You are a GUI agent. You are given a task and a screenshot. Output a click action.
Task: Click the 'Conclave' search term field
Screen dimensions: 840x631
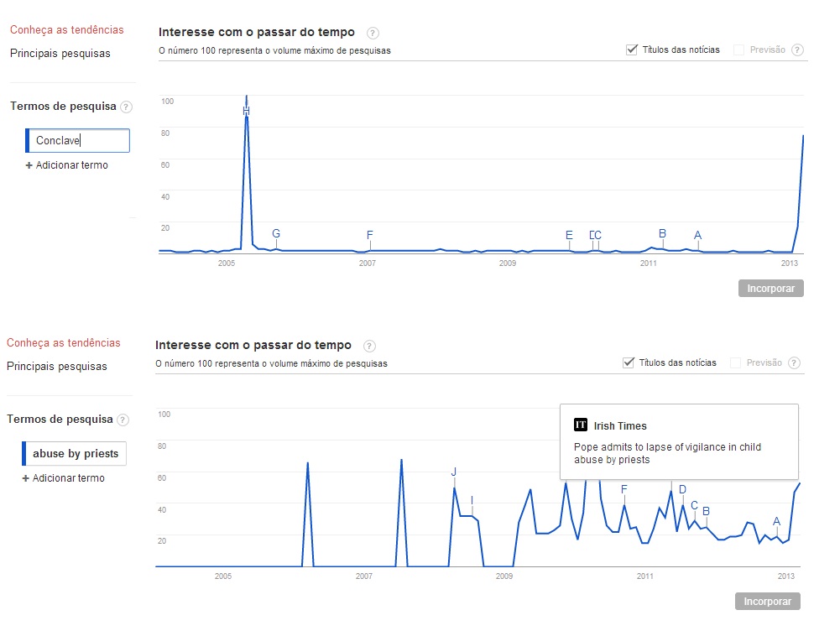[78, 141]
